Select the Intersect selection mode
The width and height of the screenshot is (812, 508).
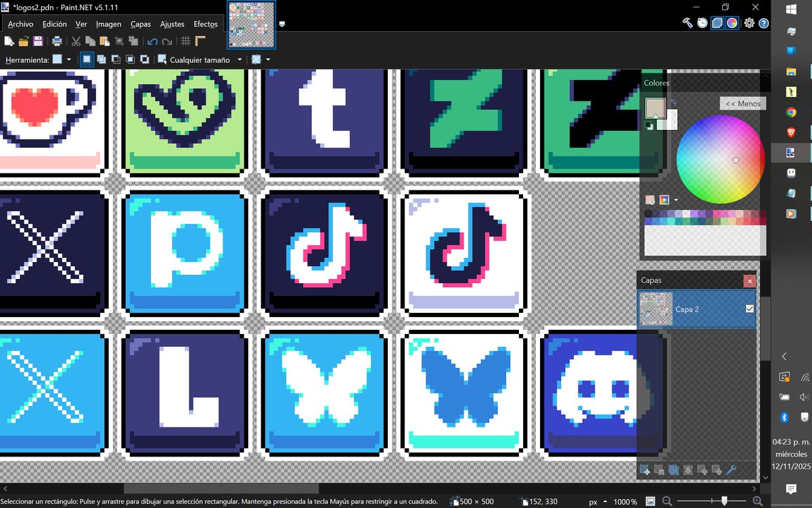point(130,60)
